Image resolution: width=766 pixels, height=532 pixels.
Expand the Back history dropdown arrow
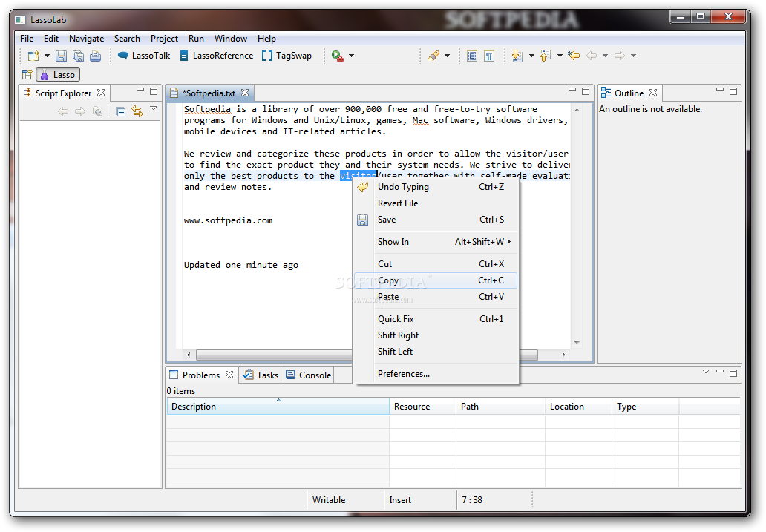tap(605, 56)
